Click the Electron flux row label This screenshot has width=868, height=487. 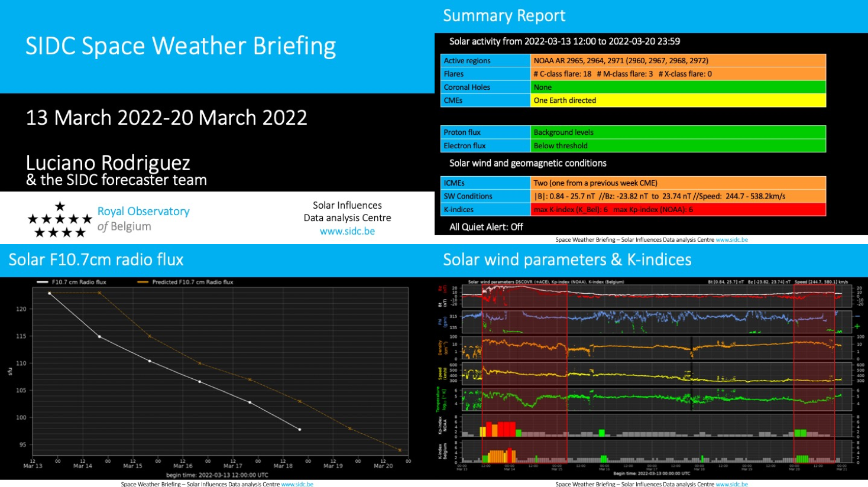[x=485, y=145]
